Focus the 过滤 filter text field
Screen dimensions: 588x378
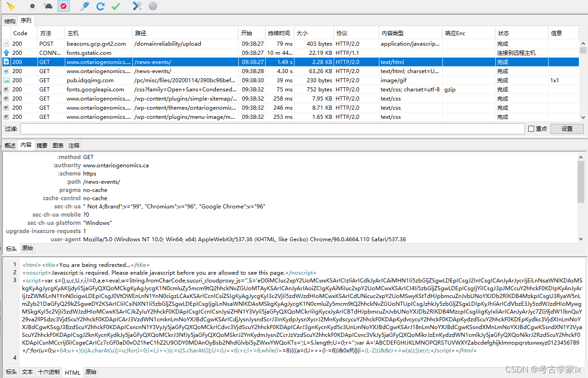click(x=273, y=128)
